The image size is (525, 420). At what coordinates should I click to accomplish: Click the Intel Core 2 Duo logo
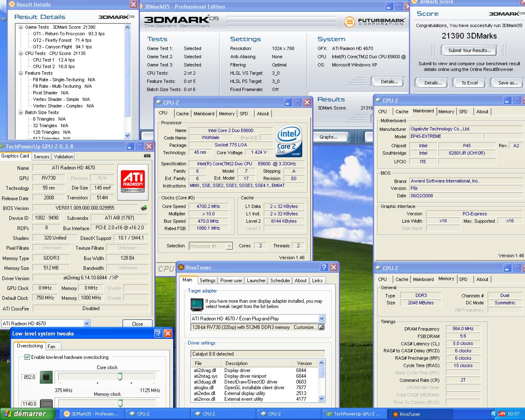pos(289,141)
